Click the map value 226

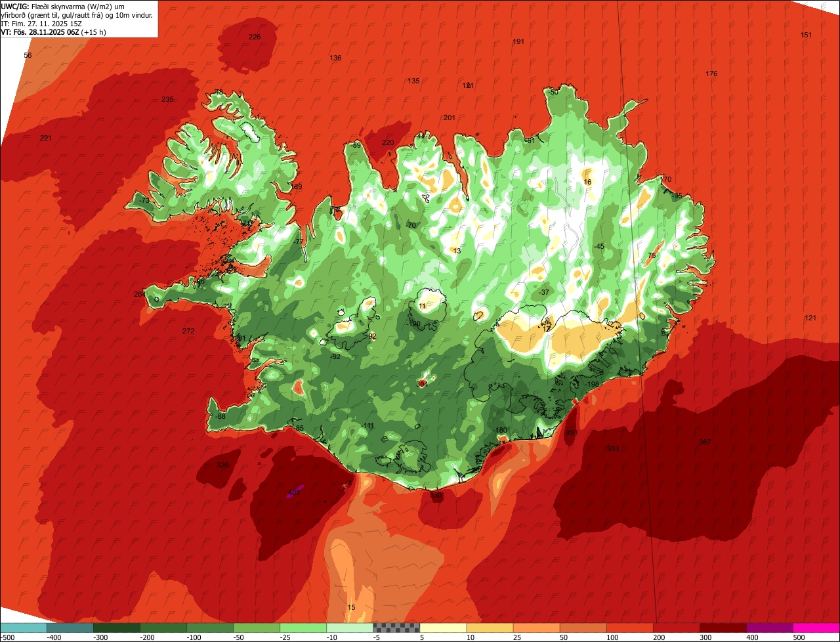tap(255, 37)
